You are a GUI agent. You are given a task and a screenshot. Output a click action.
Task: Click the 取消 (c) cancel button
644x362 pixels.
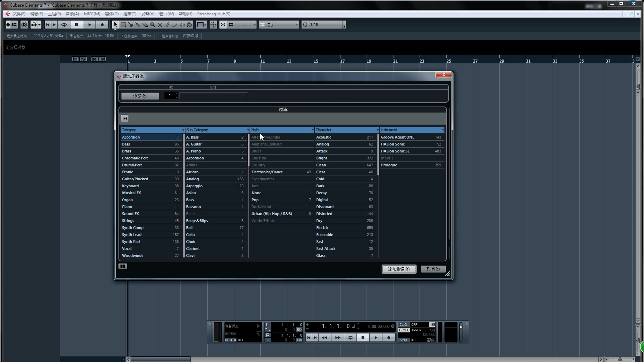pos(433,269)
